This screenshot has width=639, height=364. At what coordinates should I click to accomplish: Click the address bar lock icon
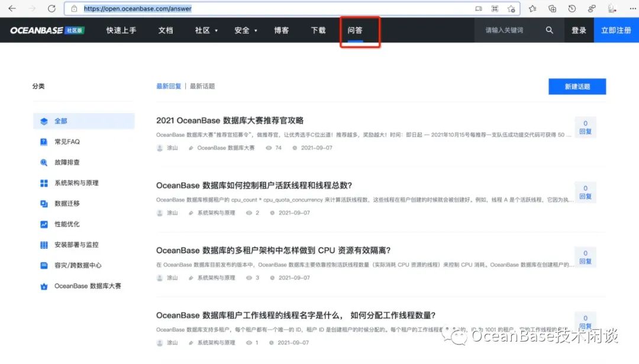[74, 8]
